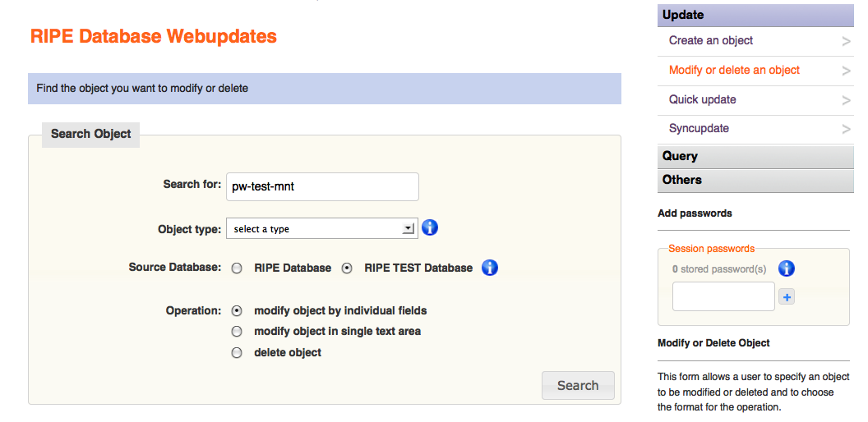
Task: Select RIPE Database as source
Action: pyautogui.click(x=237, y=268)
